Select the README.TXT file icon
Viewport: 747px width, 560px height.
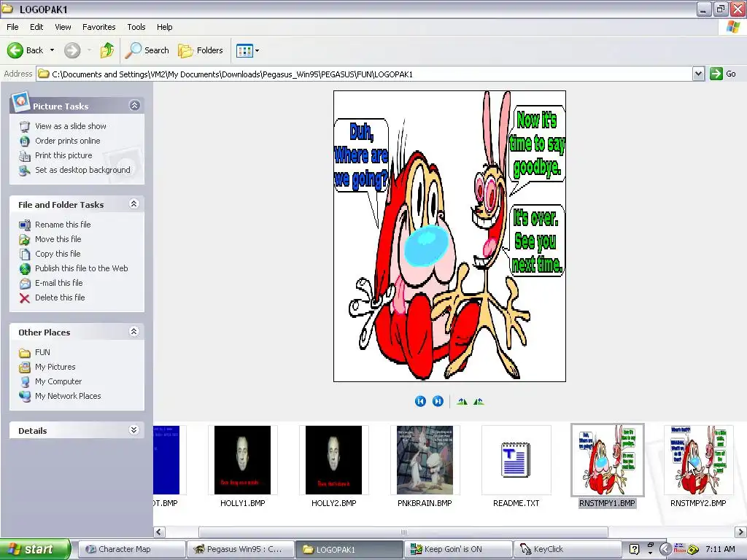coord(516,460)
